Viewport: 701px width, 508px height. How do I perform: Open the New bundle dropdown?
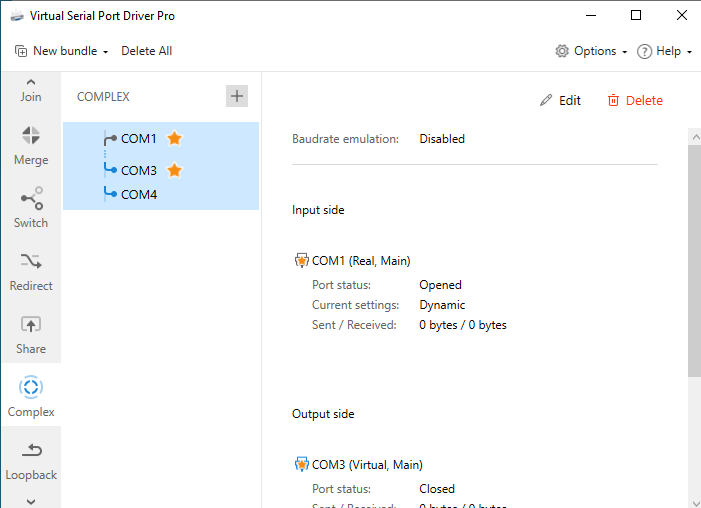tap(62, 51)
